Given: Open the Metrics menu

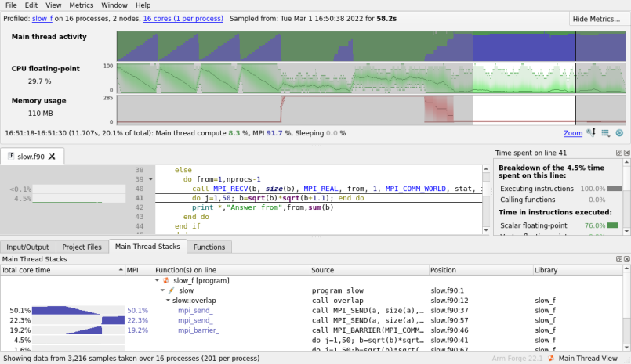Looking at the screenshot, I should click(x=81, y=5).
